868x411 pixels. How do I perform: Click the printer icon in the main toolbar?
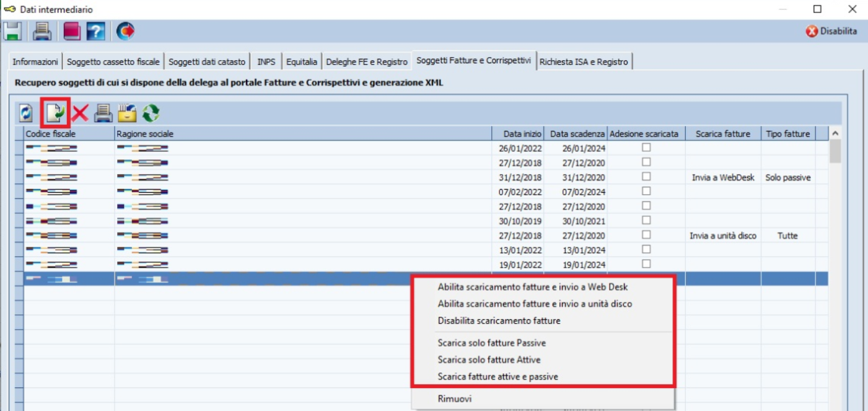tap(42, 31)
